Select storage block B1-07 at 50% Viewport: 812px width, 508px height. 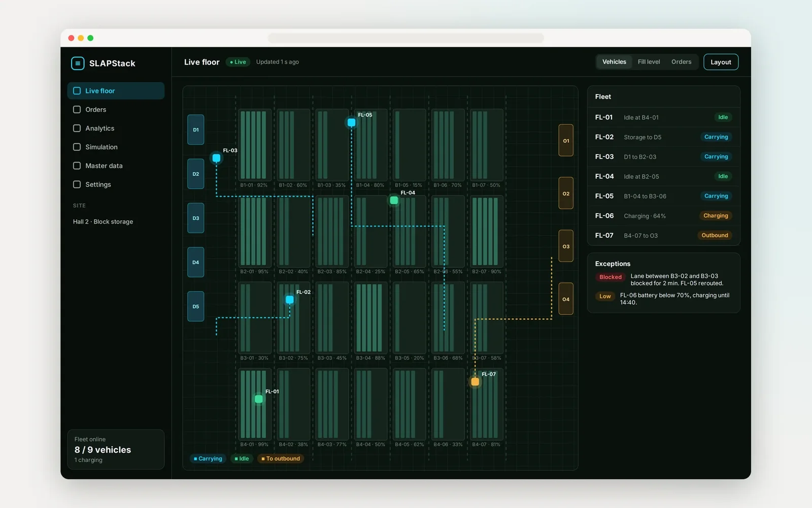(x=486, y=145)
